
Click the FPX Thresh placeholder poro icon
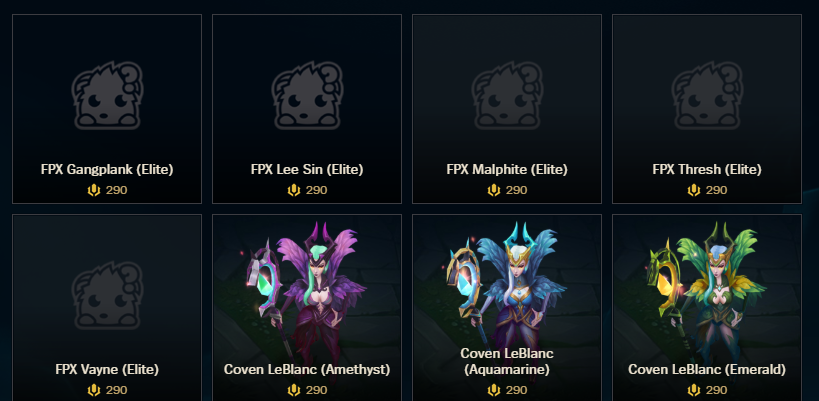click(x=707, y=96)
